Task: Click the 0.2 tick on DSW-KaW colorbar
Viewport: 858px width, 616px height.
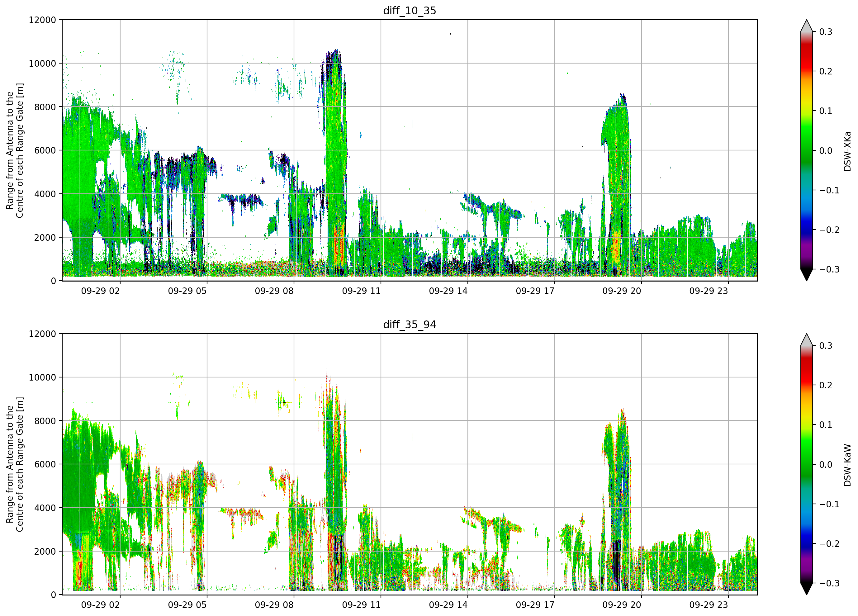Action: [x=826, y=386]
